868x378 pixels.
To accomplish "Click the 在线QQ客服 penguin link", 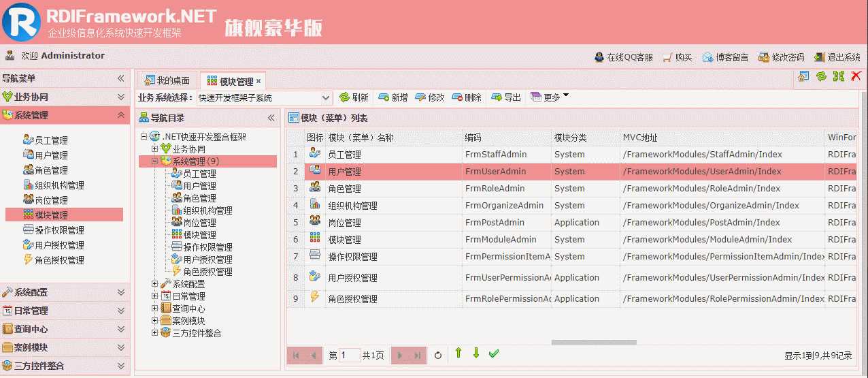I will pyautogui.click(x=624, y=57).
